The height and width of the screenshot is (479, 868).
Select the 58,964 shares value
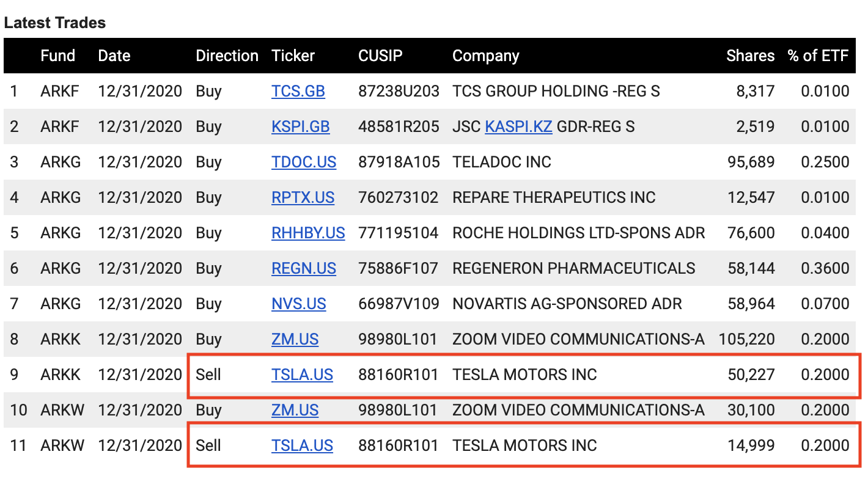point(751,304)
